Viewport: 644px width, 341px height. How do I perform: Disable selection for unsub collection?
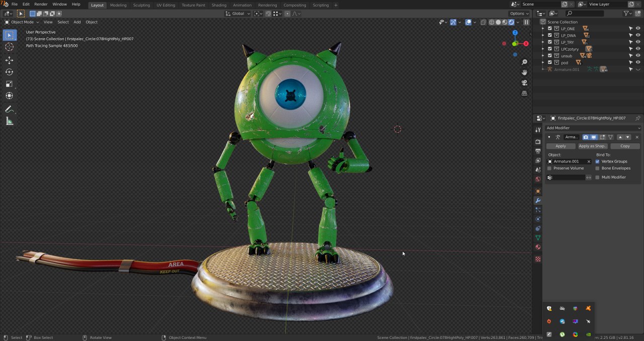(x=631, y=56)
